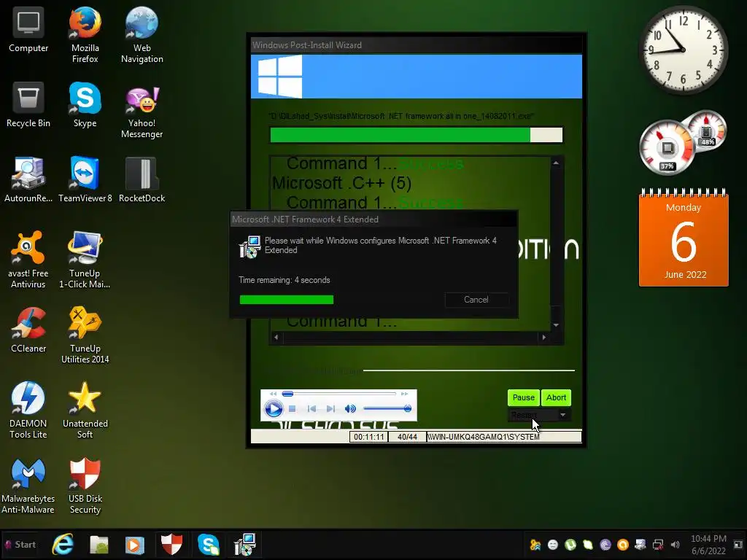
Task: Switch to Skype in the taskbar
Action: click(x=208, y=544)
